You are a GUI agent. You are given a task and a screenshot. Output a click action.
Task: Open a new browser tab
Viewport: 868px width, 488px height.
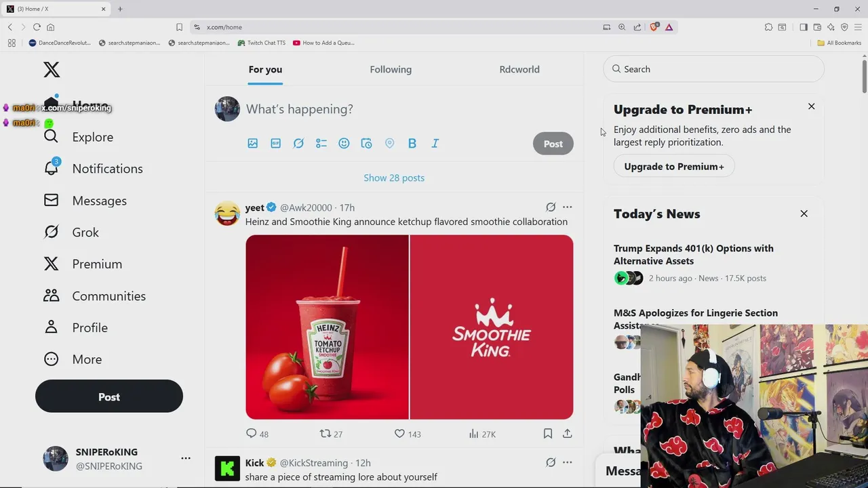(120, 9)
